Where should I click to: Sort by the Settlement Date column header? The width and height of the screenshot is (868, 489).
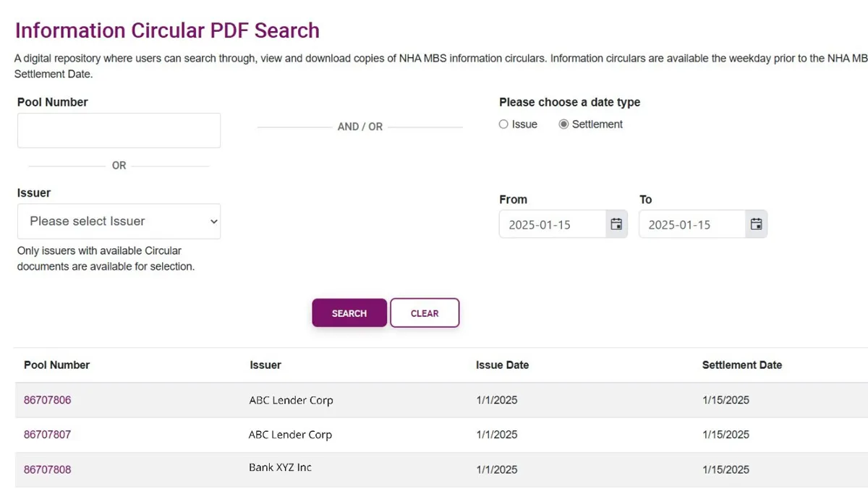(x=741, y=365)
